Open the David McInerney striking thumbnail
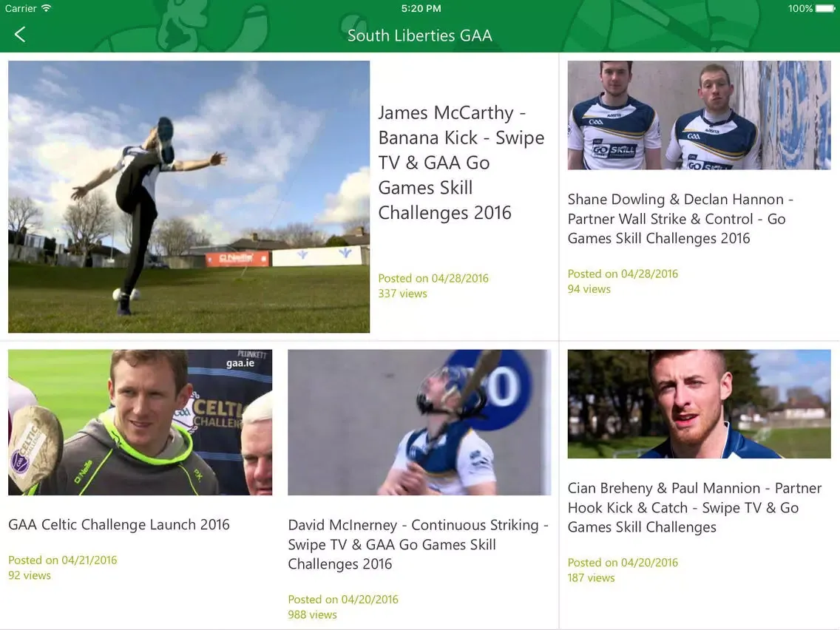The height and width of the screenshot is (630, 840). (419, 422)
